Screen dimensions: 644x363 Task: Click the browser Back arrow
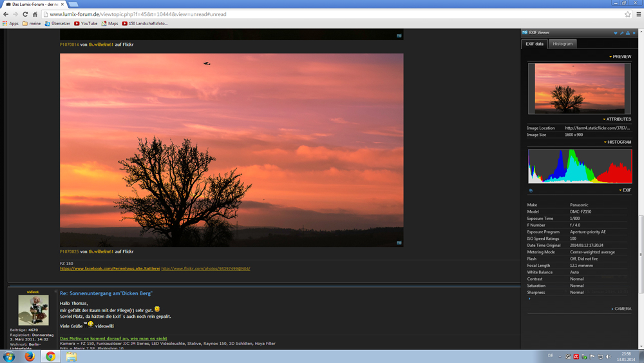coord(6,14)
